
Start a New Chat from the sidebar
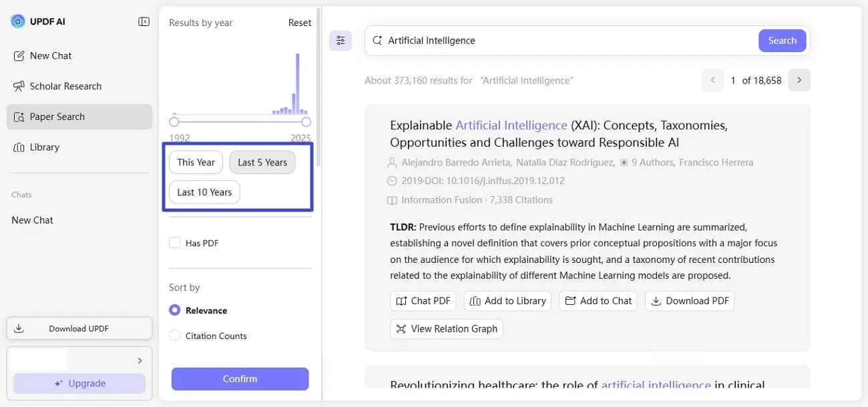(x=50, y=56)
